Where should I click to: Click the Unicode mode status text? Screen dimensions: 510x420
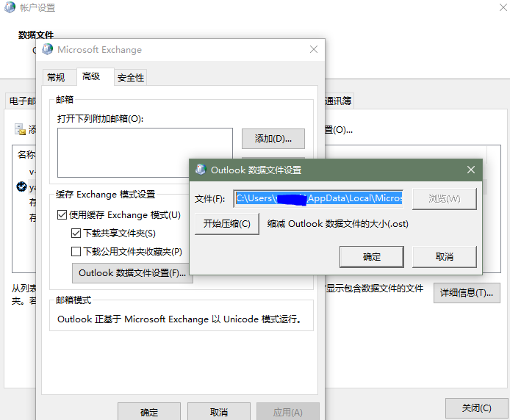(179, 319)
